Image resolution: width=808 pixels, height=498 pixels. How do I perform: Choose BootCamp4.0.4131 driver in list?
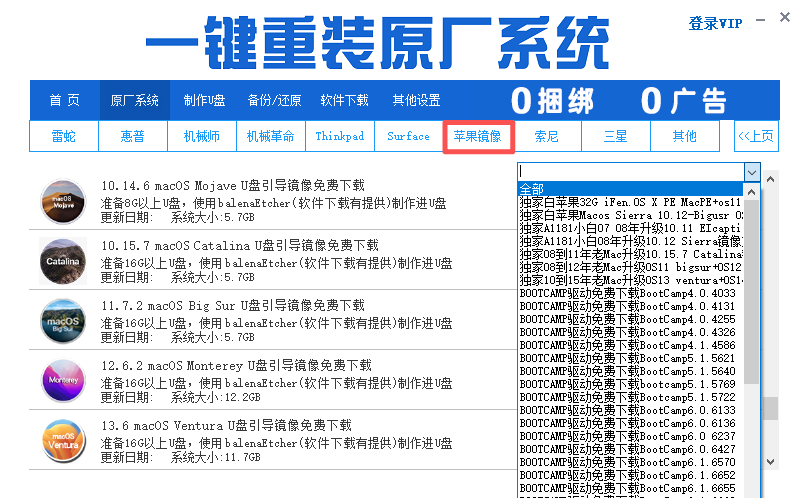coord(630,306)
